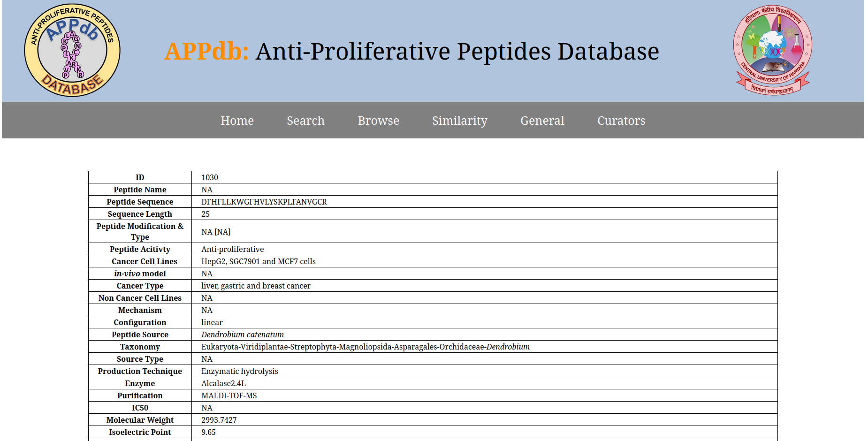Open the Home menu item
The width and height of the screenshot is (868, 441).
[x=237, y=121]
